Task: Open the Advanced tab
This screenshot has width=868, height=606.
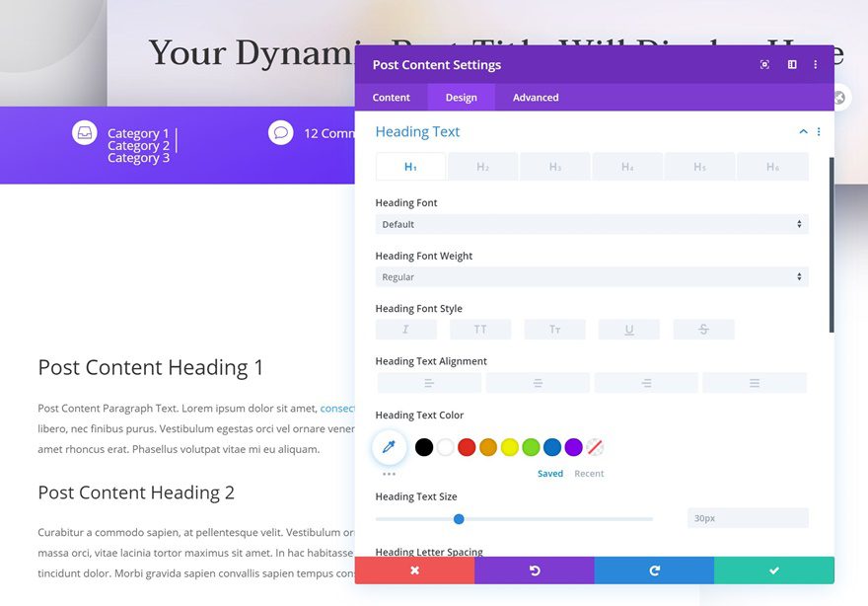Action: tap(535, 97)
